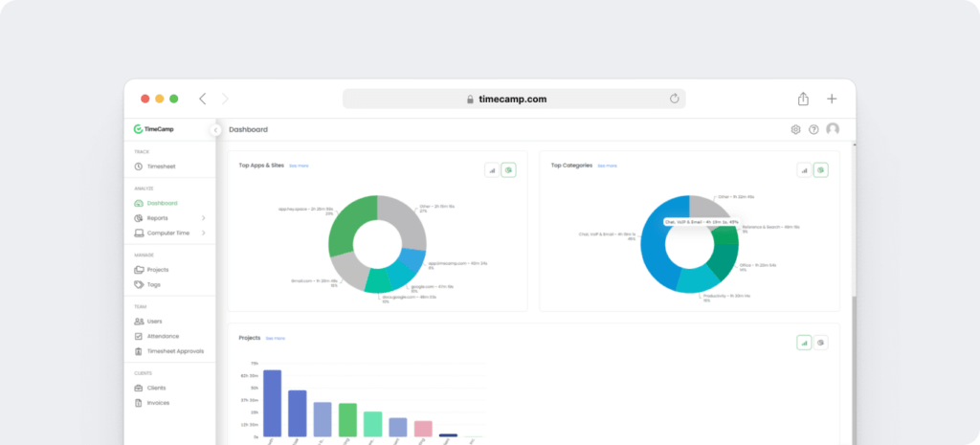Screen dimensions: 980x445
Task: Click the 'Other – 2h 15m' chart label
Action: [436, 207]
